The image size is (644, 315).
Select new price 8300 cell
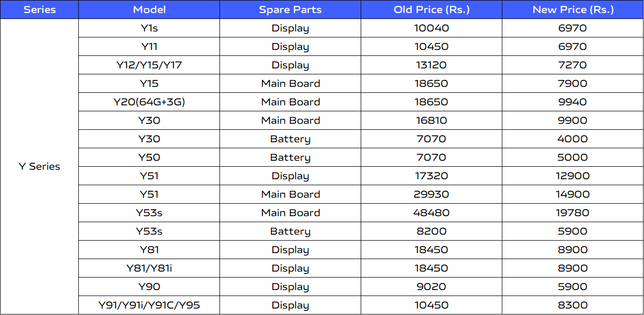573,305
